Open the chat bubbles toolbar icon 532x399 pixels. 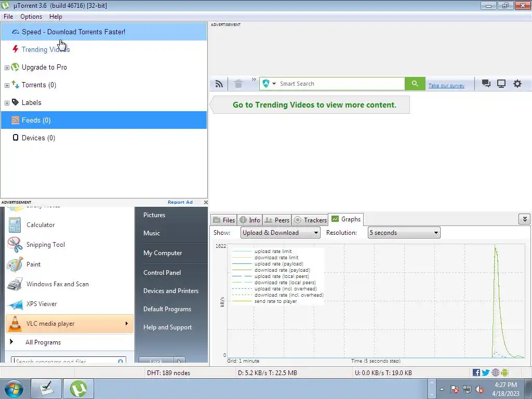[x=486, y=84]
